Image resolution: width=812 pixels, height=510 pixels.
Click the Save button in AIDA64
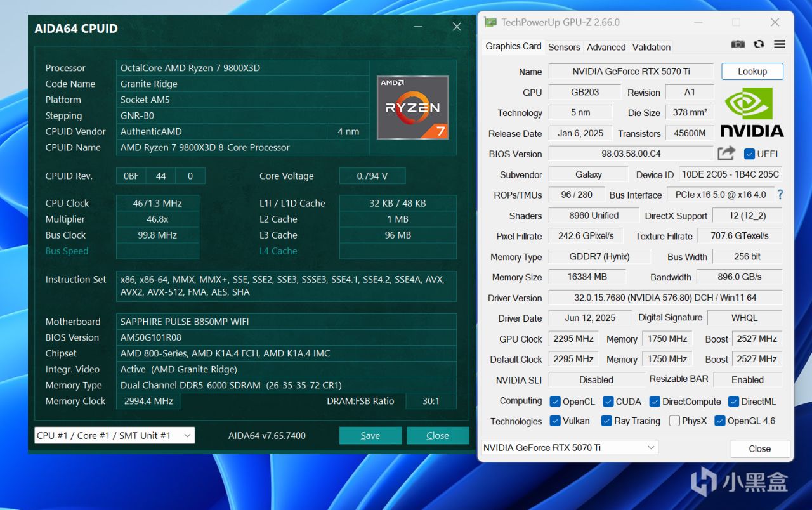click(x=370, y=435)
